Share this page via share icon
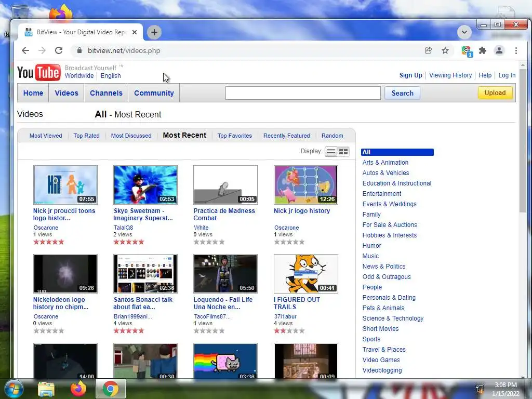 coord(428,50)
